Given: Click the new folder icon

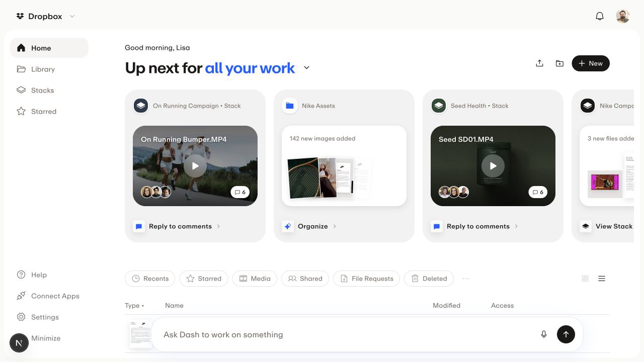Looking at the screenshot, I should click(559, 63).
